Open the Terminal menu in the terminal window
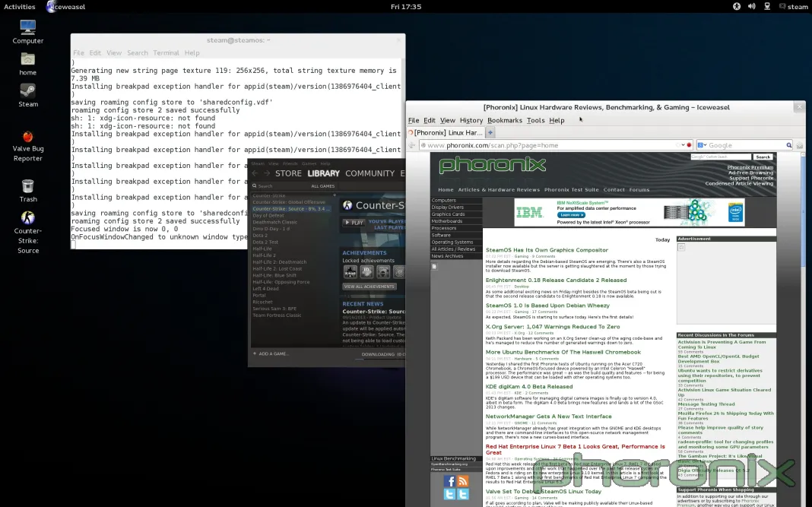The width and height of the screenshot is (812, 507). click(x=166, y=53)
